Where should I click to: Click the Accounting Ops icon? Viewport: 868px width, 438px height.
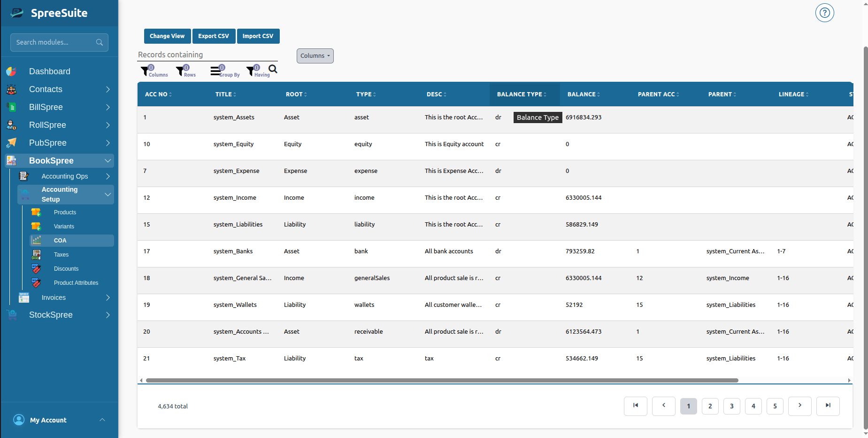tap(24, 176)
